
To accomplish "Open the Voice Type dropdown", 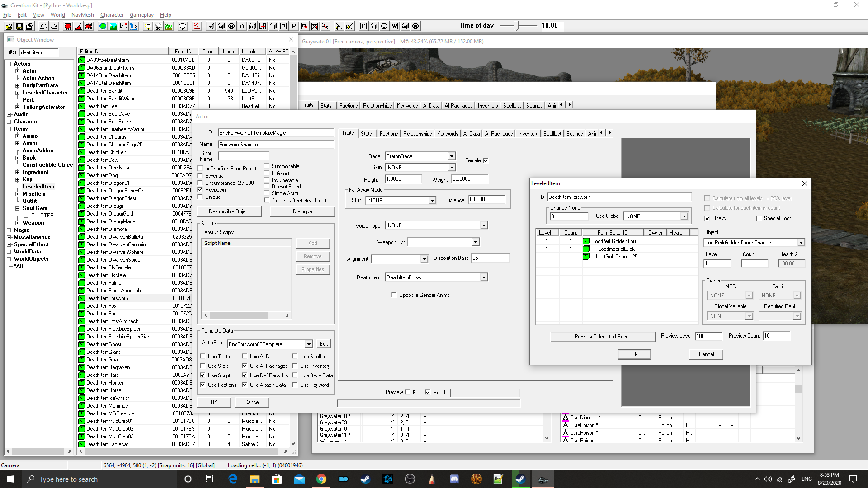I will click(484, 225).
